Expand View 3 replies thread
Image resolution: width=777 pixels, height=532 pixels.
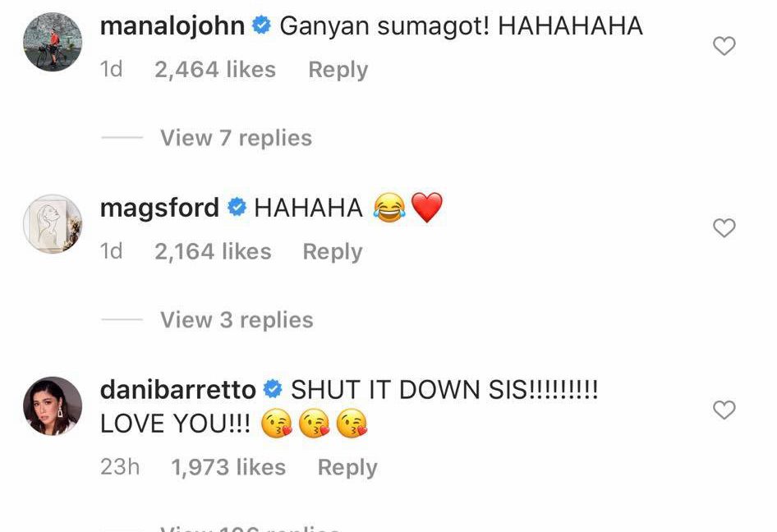pos(237,319)
